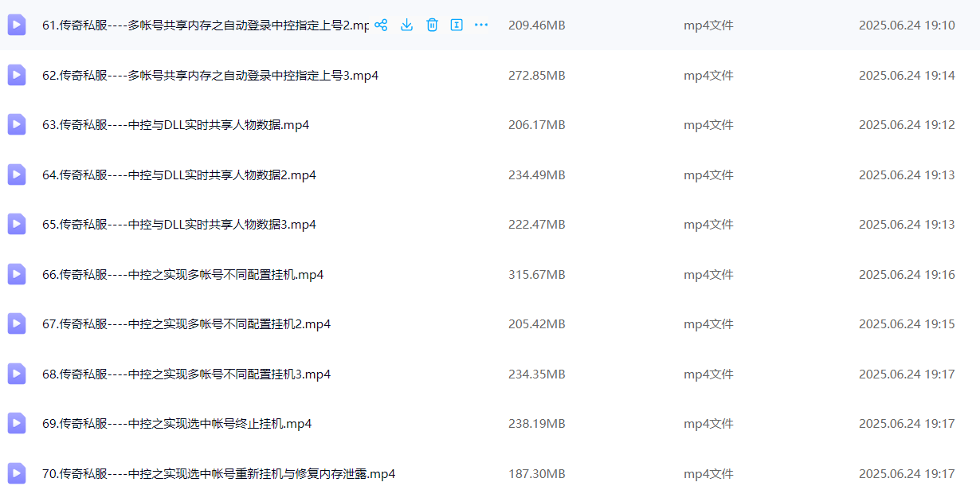This screenshot has width=980, height=490.
Task: Click the video icon beside file 70
Action: click(x=17, y=473)
